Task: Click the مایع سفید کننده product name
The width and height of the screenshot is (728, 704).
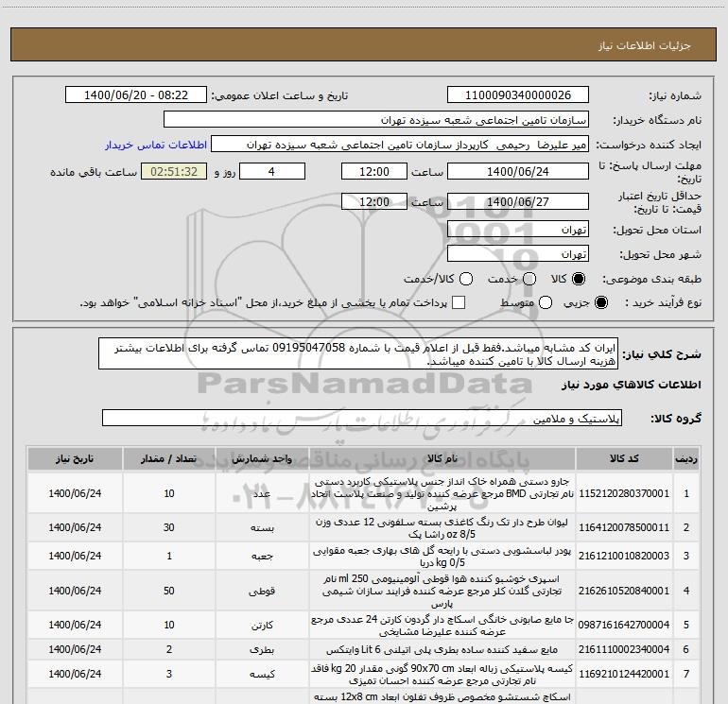Action: point(442,650)
